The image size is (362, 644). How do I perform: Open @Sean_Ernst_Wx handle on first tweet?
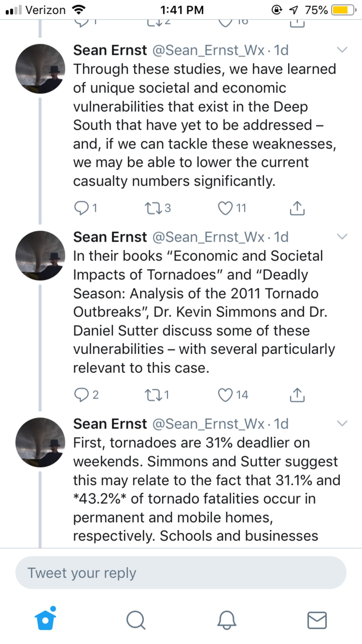pyautogui.click(x=208, y=50)
